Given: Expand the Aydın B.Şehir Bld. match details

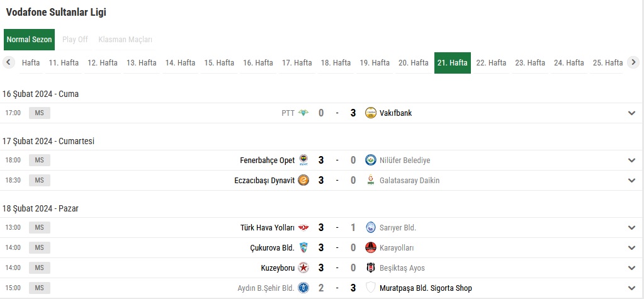Looking at the screenshot, I should point(631,288).
